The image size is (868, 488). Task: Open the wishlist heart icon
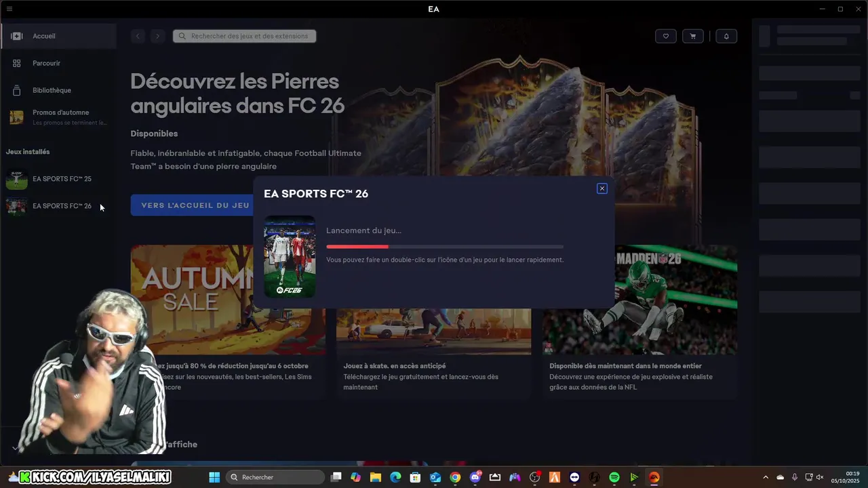[666, 36]
